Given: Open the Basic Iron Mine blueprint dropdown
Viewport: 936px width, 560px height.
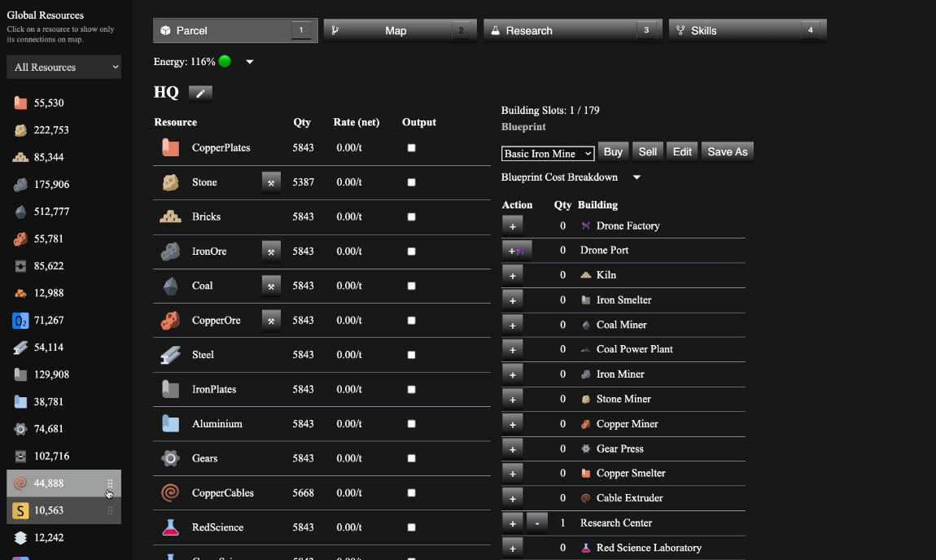Looking at the screenshot, I should point(547,154).
